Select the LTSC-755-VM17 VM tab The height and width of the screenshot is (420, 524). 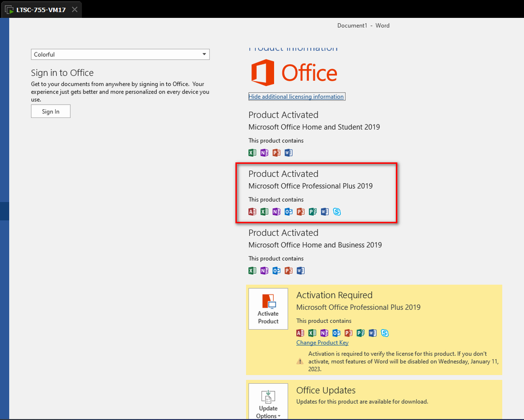point(41,9)
